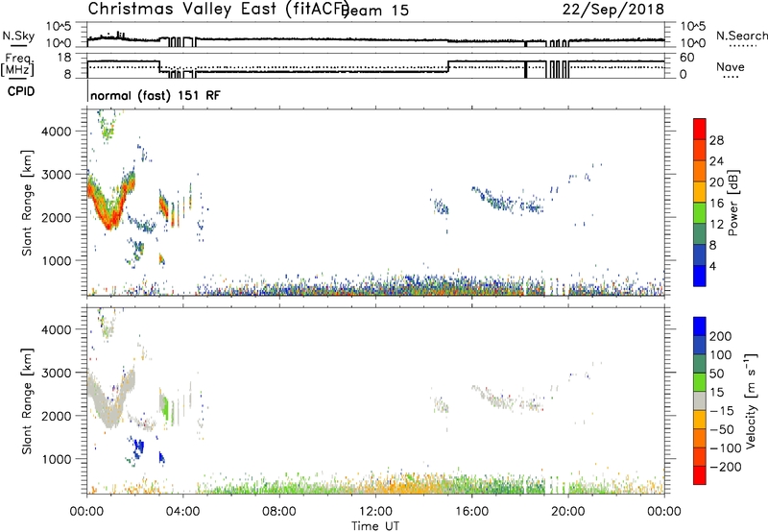The height and width of the screenshot is (532, 768).
Task: Select the 'Slant Range [km]' label of the velocity panel
Action: [27, 401]
